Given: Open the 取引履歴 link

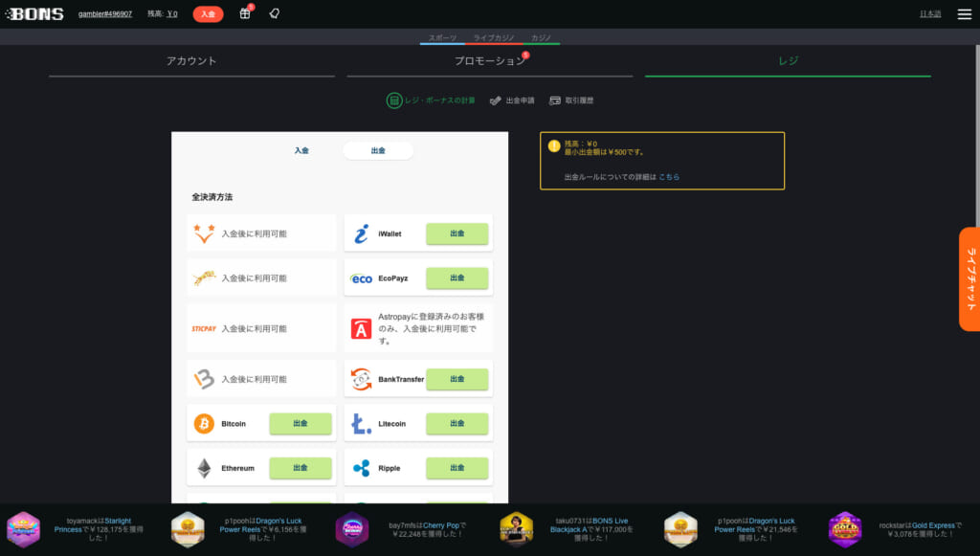Looking at the screenshot, I should point(579,100).
